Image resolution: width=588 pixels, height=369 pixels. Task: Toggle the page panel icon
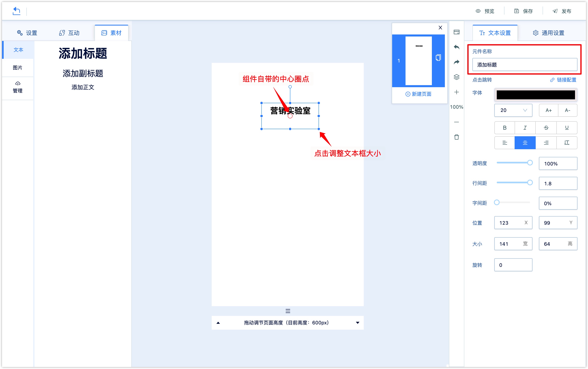456,32
